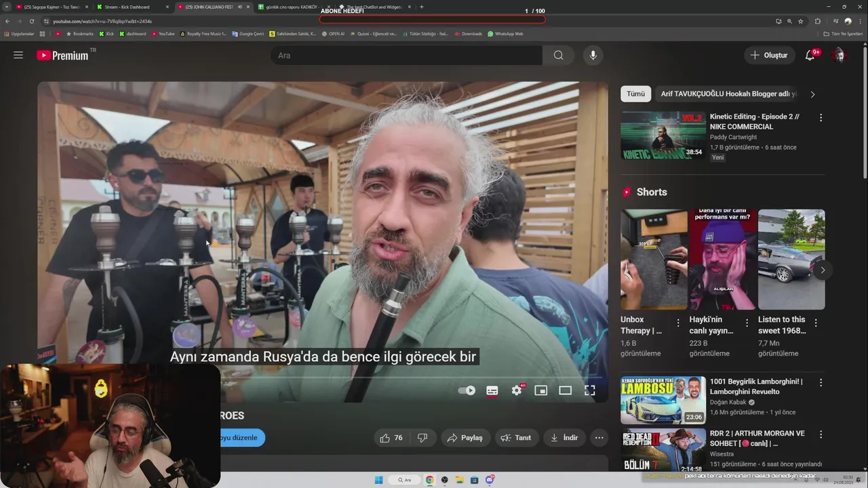Viewport: 868px width, 488px height.
Task: Open options for Kinetic Editing video
Action: (821, 118)
